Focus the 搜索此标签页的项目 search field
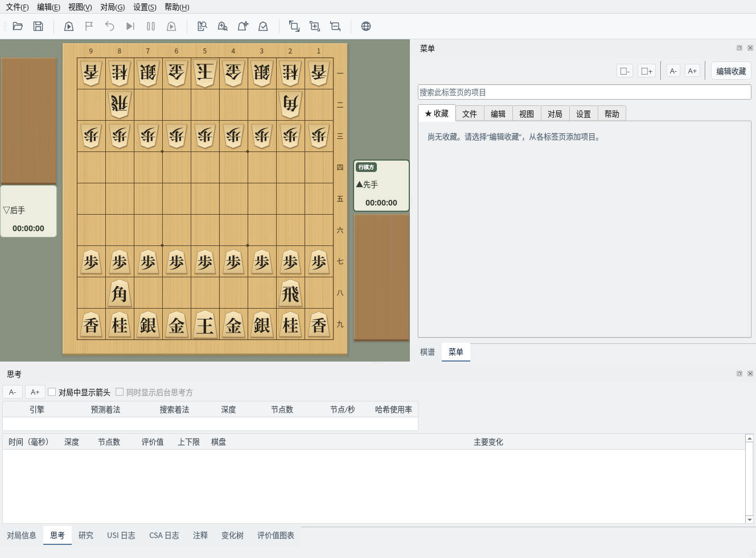This screenshot has height=558, width=756. click(x=585, y=92)
